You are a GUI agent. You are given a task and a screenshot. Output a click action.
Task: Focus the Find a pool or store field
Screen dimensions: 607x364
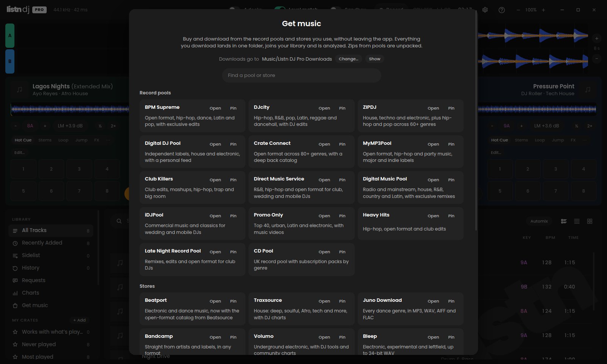click(302, 75)
